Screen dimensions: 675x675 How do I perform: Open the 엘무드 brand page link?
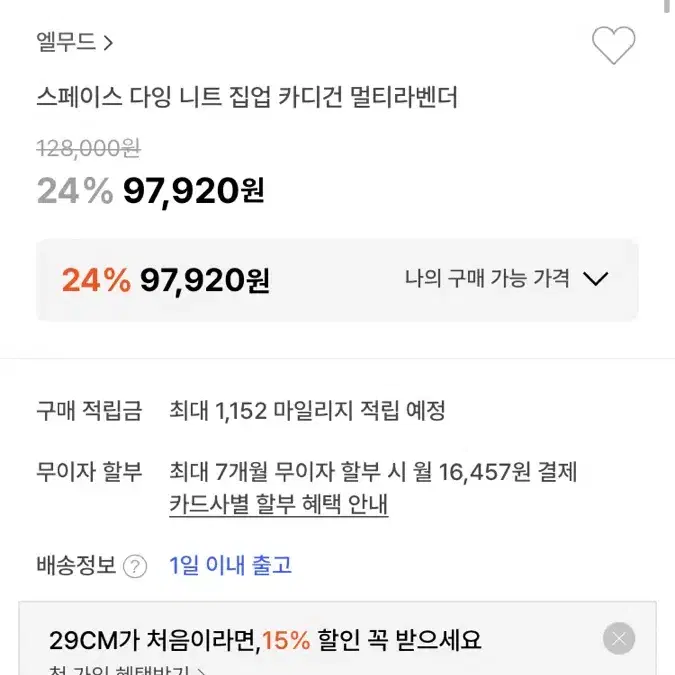(74, 42)
